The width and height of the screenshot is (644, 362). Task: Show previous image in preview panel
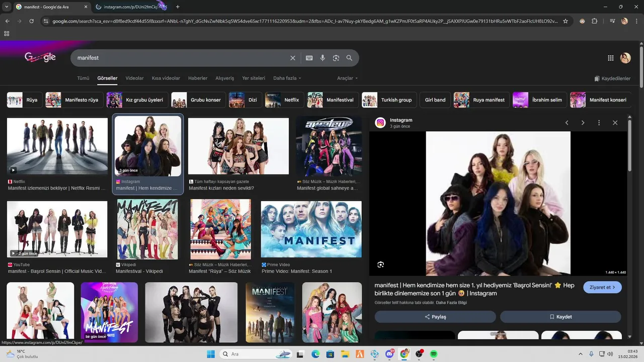(x=567, y=123)
